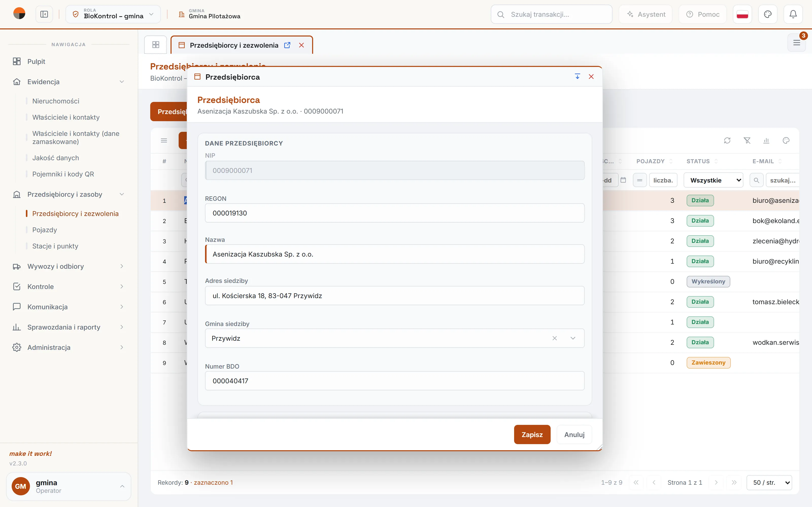Open the Asystent button
This screenshot has width=812, height=507.
pos(646,14)
